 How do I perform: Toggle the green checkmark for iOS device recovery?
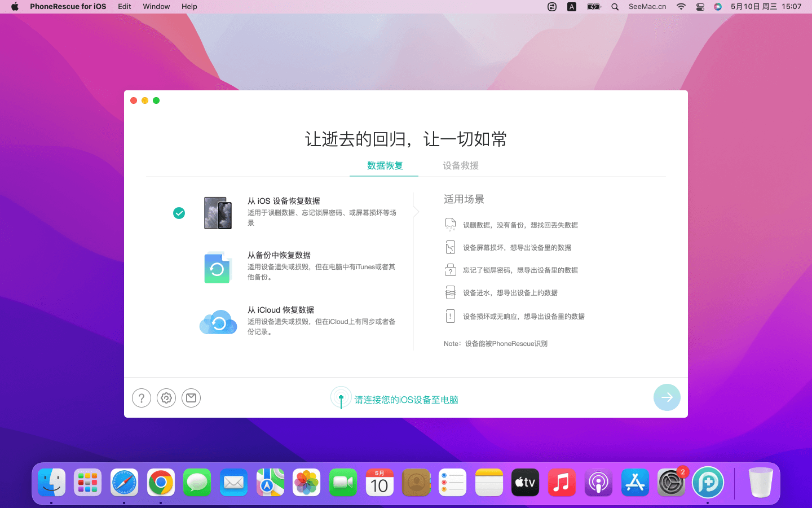[179, 213]
